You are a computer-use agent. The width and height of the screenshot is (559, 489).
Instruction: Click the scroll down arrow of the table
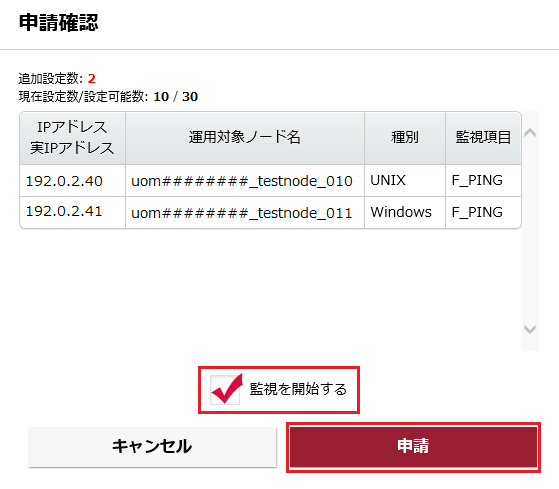pos(530,329)
